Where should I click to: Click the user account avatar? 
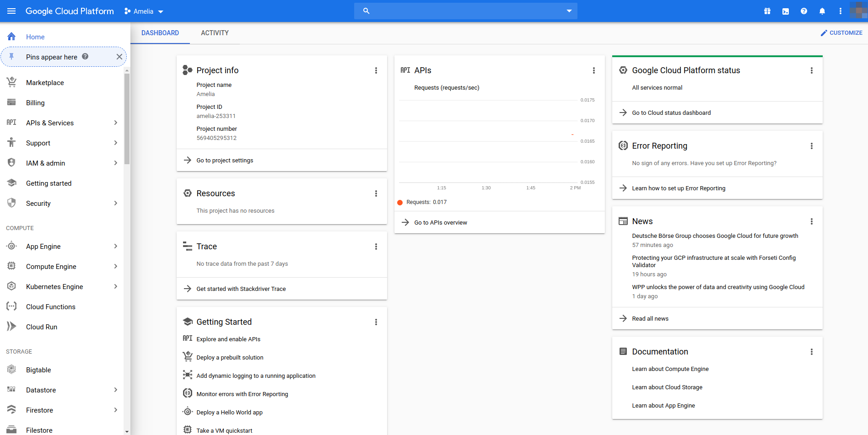(x=858, y=11)
